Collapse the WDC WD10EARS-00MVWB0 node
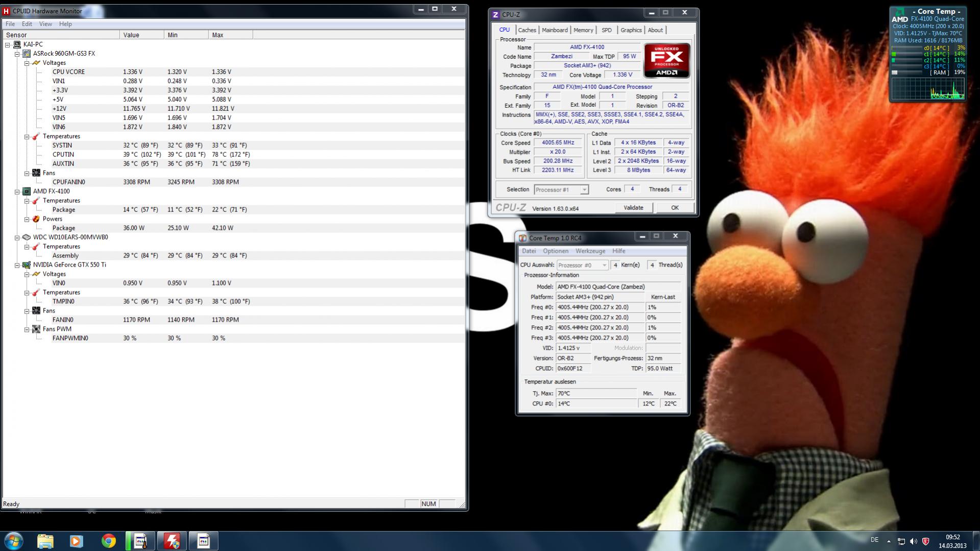The height and width of the screenshot is (551, 980). point(17,237)
